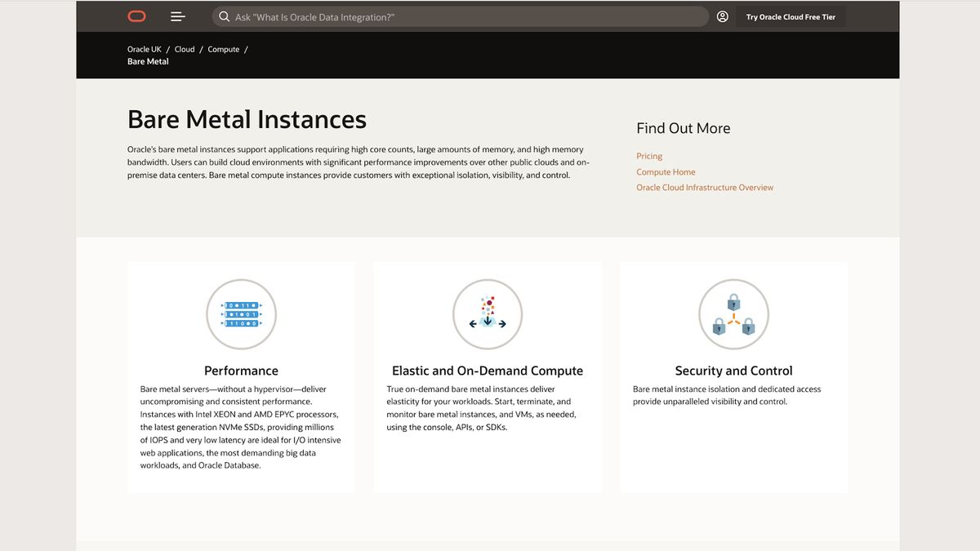Click the Performance binary-code circle icon
This screenshot has height=551, width=980.
241,314
